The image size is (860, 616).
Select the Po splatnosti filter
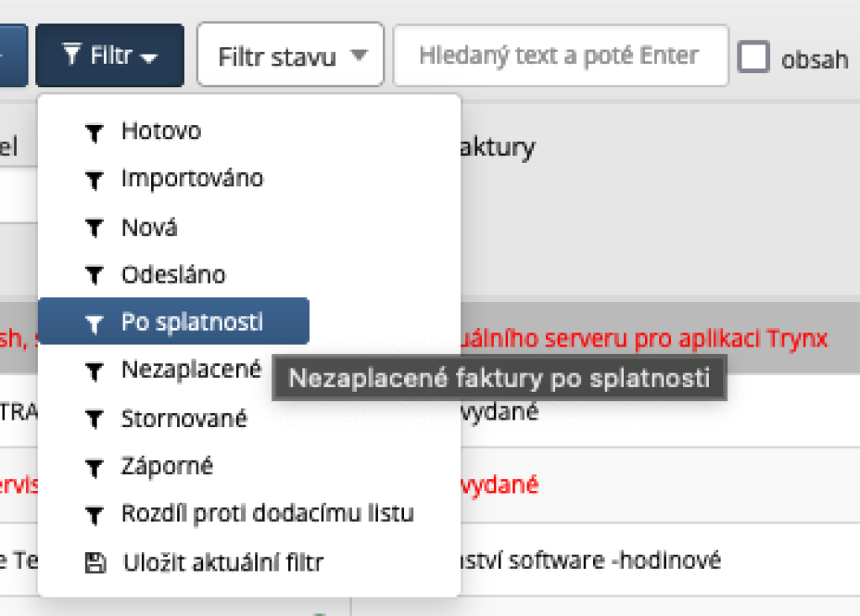point(191,322)
